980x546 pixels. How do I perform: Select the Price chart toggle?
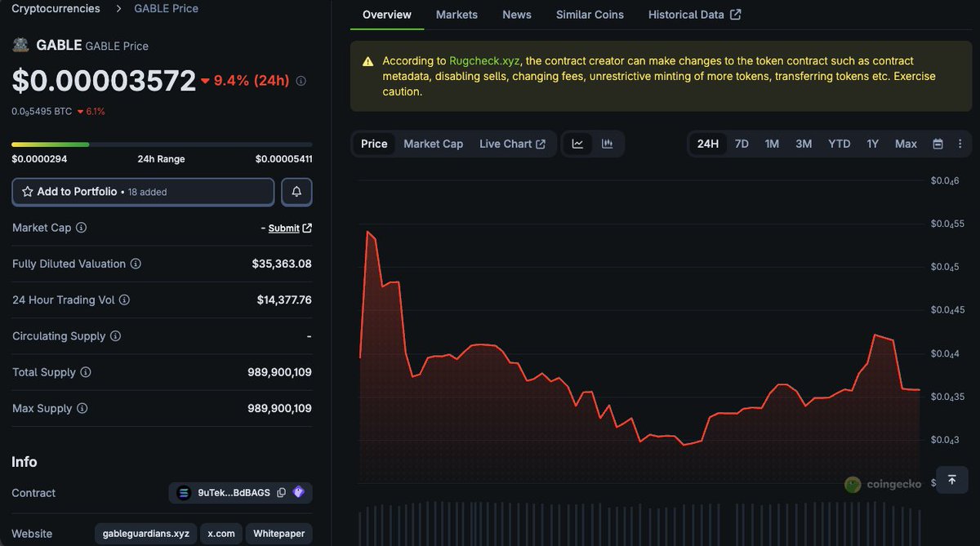pyautogui.click(x=374, y=144)
